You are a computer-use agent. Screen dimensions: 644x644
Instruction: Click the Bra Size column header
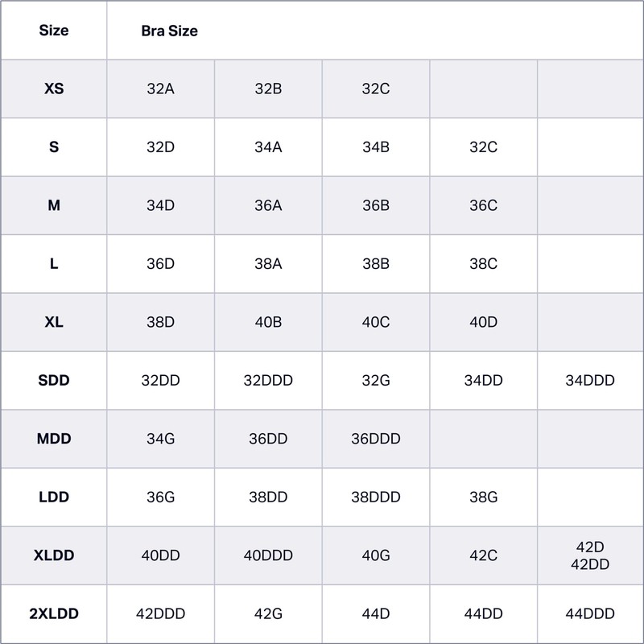tap(169, 31)
